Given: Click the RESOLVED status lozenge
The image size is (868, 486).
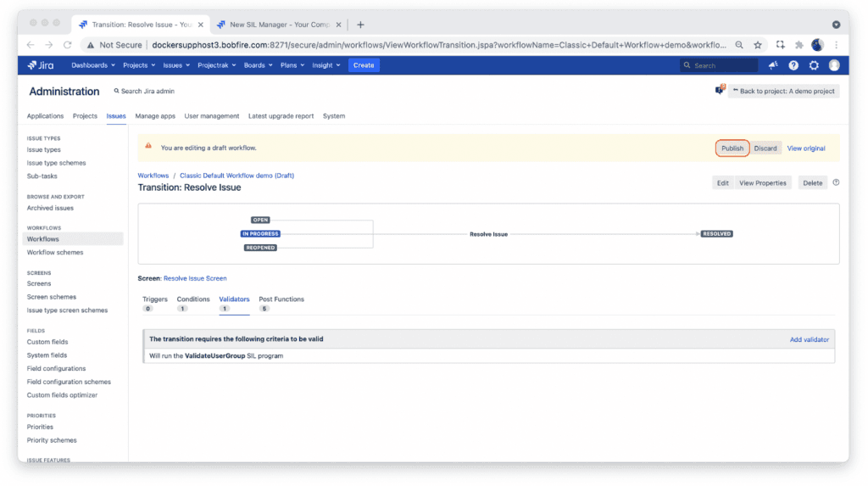Looking at the screenshot, I should (717, 234).
